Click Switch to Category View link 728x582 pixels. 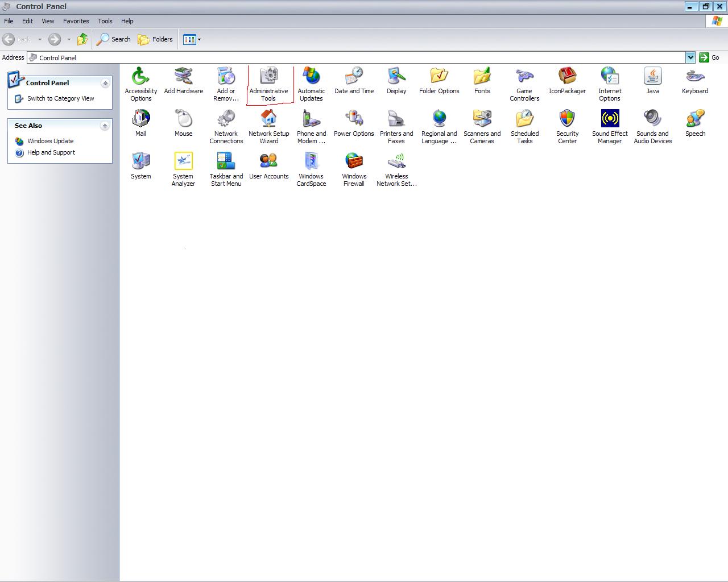click(61, 98)
